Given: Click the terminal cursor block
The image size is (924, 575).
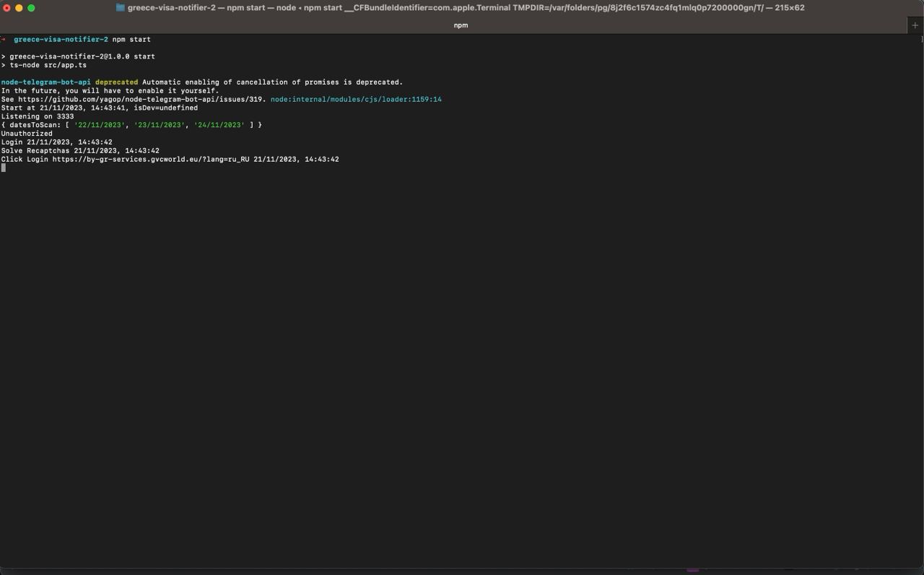Looking at the screenshot, I should 4,168.
